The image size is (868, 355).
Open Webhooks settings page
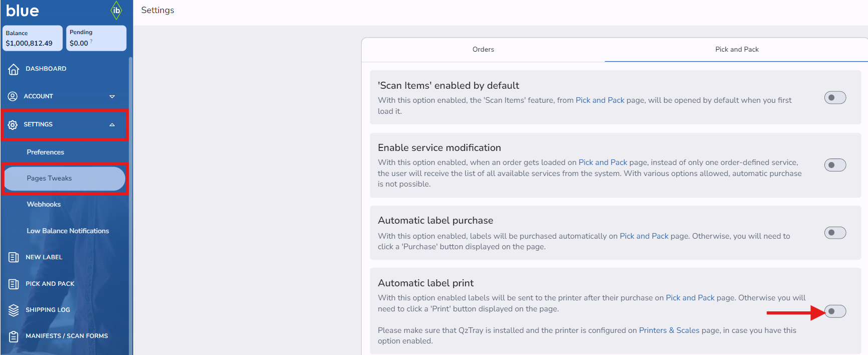click(44, 205)
